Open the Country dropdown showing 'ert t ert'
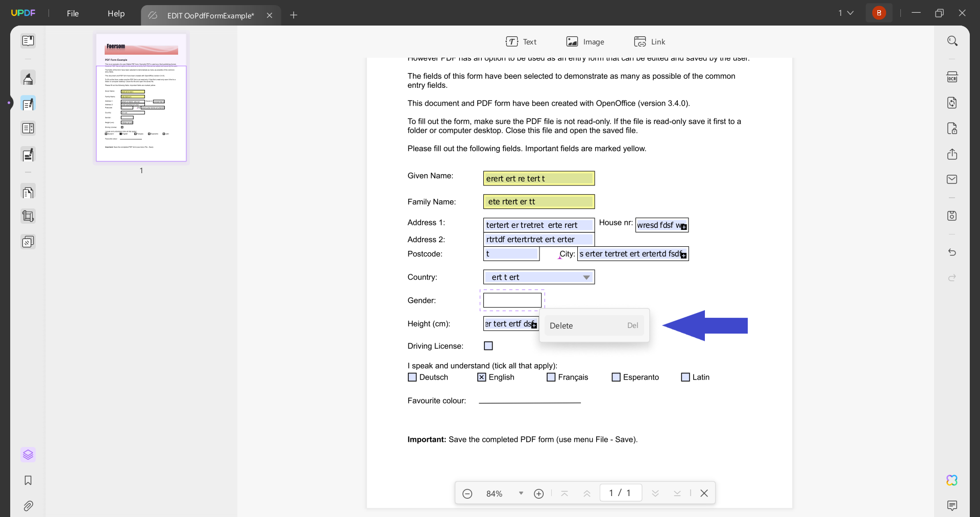Image resolution: width=980 pixels, height=517 pixels. pos(586,277)
